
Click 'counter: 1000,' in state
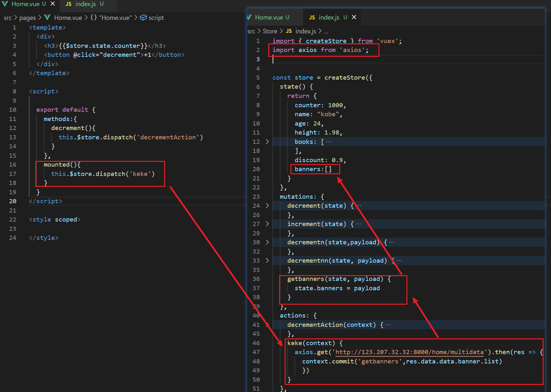tap(320, 105)
